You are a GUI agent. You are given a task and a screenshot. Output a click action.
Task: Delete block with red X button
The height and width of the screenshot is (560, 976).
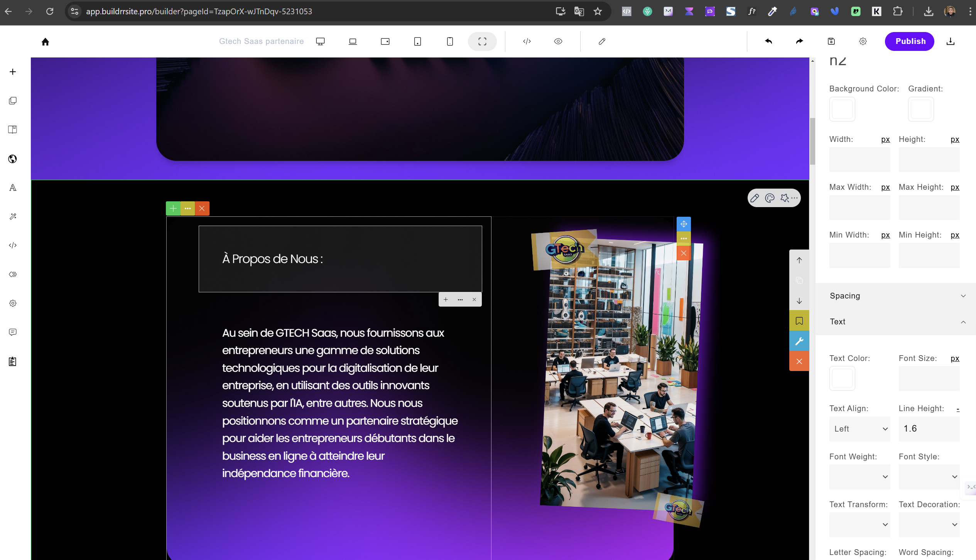(202, 208)
